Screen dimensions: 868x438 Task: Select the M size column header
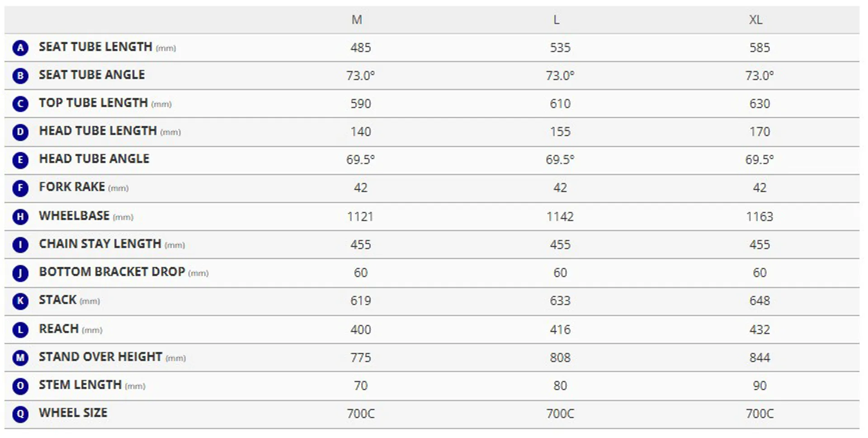click(357, 20)
